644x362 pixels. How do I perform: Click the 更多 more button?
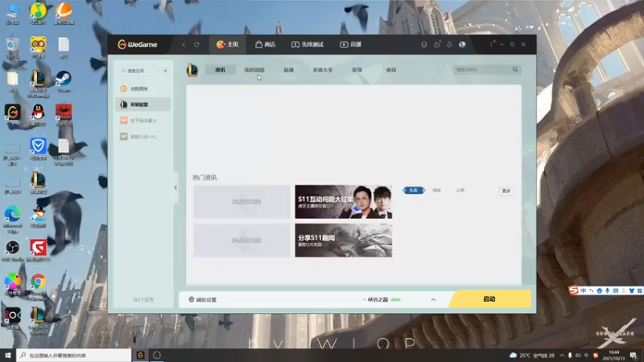point(506,191)
